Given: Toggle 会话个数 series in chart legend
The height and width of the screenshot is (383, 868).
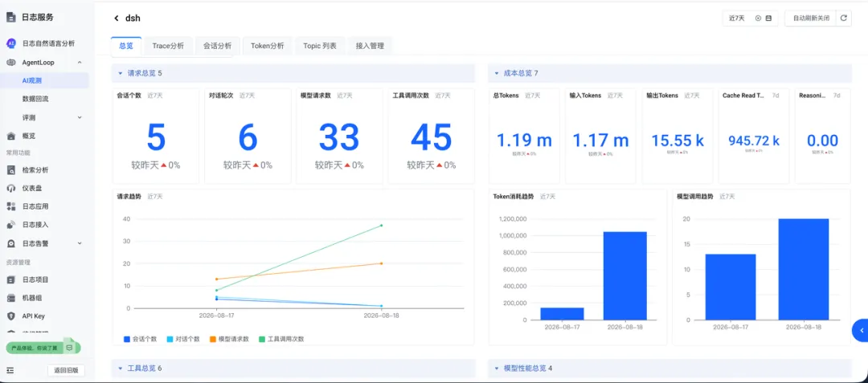Looking at the screenshot, I should coord(140,339).
